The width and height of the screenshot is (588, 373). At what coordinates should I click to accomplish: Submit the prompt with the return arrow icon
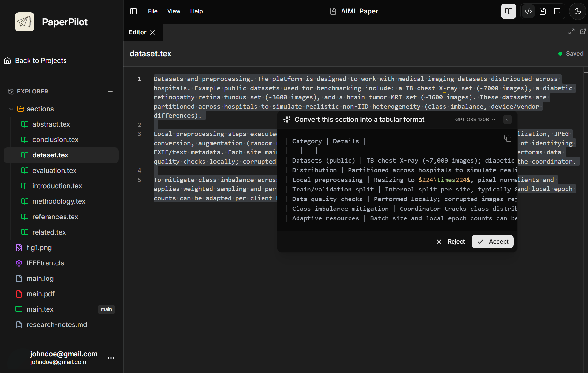[507, 119]
